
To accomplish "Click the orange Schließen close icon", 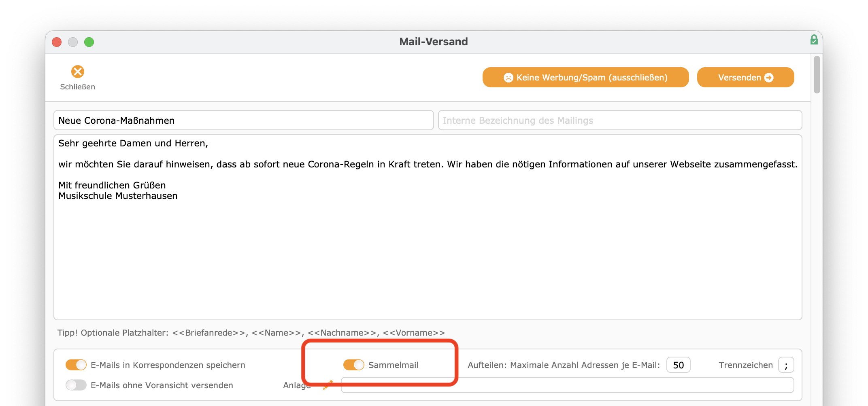I will tap(77, 72).
